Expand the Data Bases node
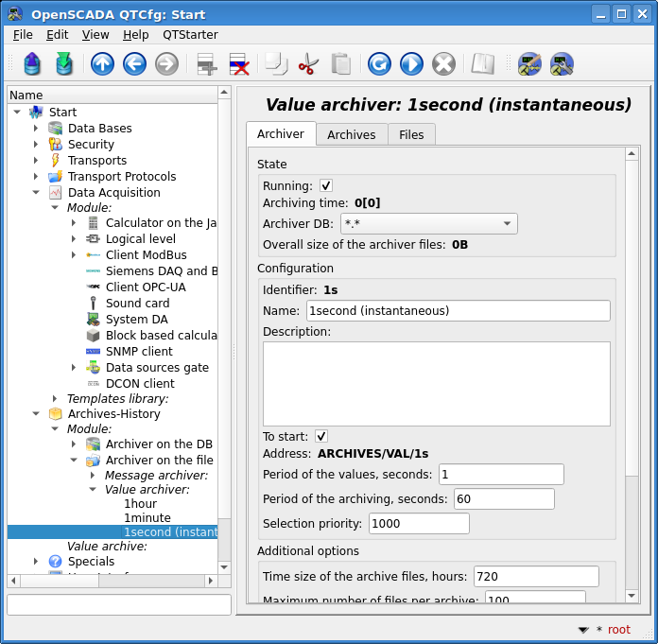Image resolution: width=658 pixels, height=644 pixels. (x=36, y=128)
